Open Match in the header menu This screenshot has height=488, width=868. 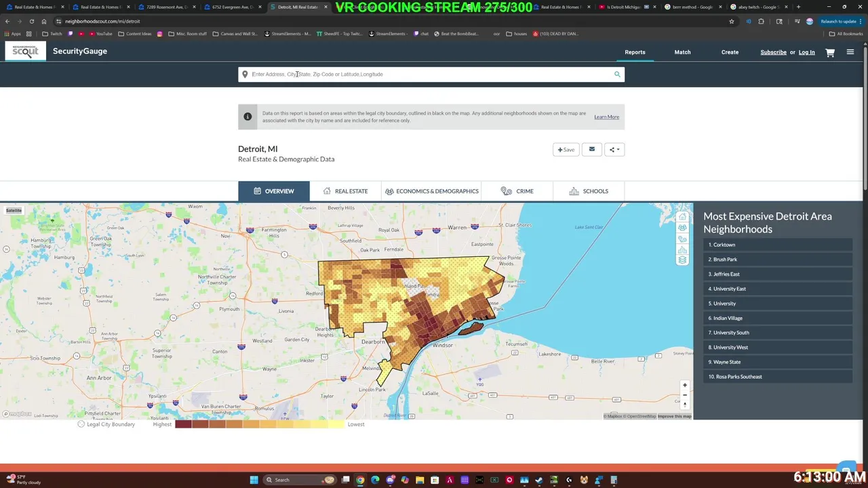pyautogui.click(x=682, y=52)
